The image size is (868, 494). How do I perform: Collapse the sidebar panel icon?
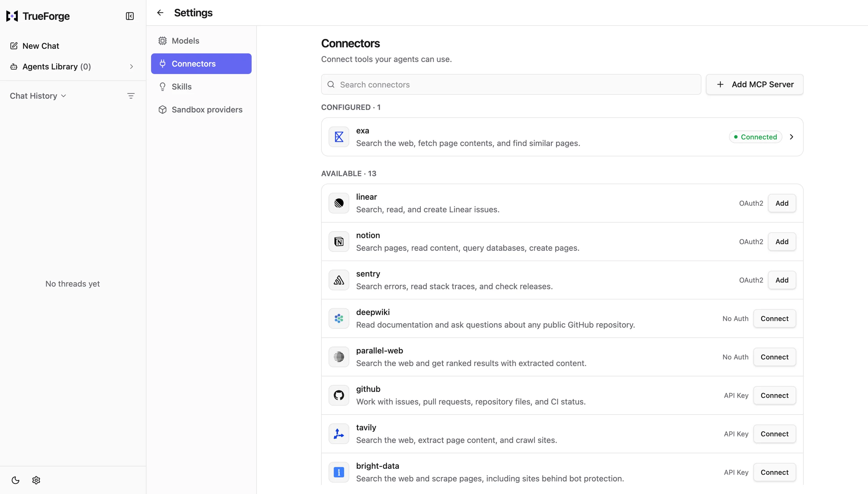[130, 16]
